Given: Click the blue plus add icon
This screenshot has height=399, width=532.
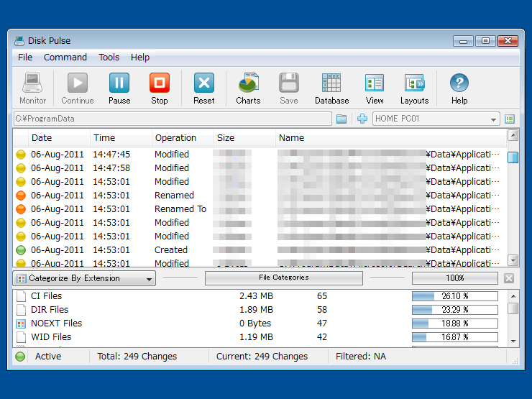Looking at the screenshot, I should (x=362, y=119).
